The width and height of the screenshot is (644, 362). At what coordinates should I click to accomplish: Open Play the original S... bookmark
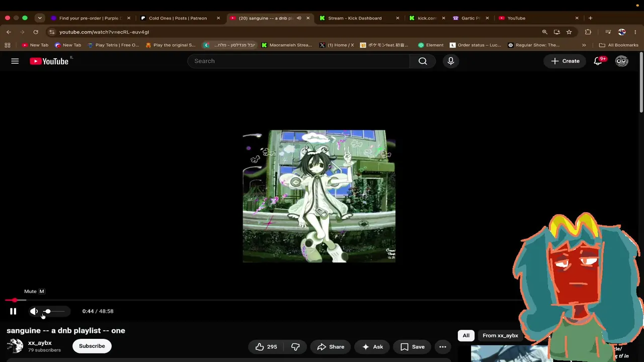(171, 45)
